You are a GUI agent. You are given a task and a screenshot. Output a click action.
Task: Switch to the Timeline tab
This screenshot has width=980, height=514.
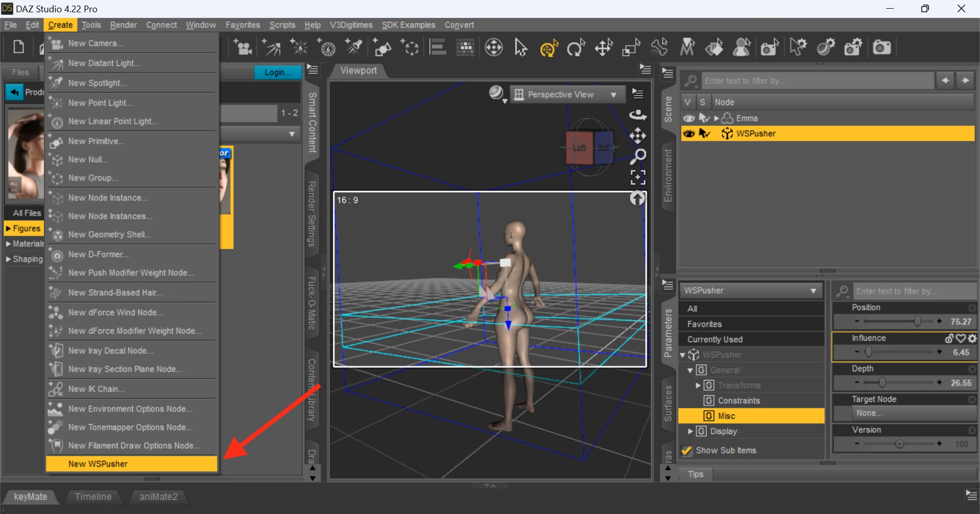[93, 497]
